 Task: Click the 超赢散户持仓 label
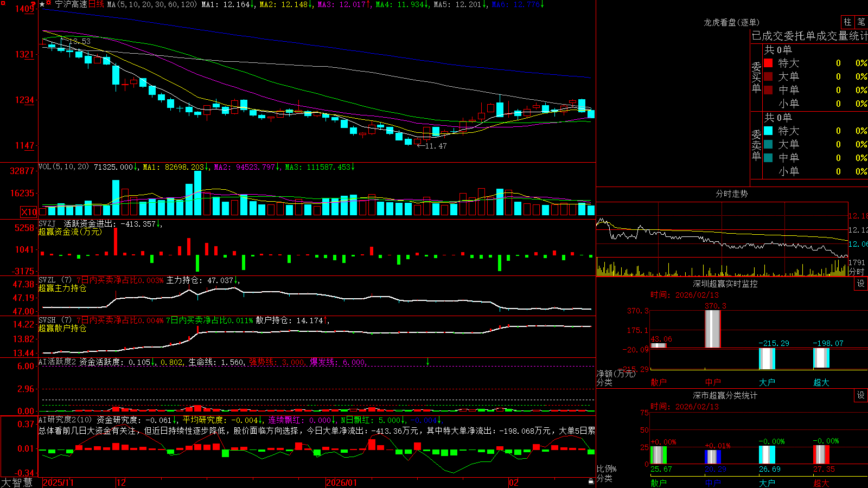point(62,328)
